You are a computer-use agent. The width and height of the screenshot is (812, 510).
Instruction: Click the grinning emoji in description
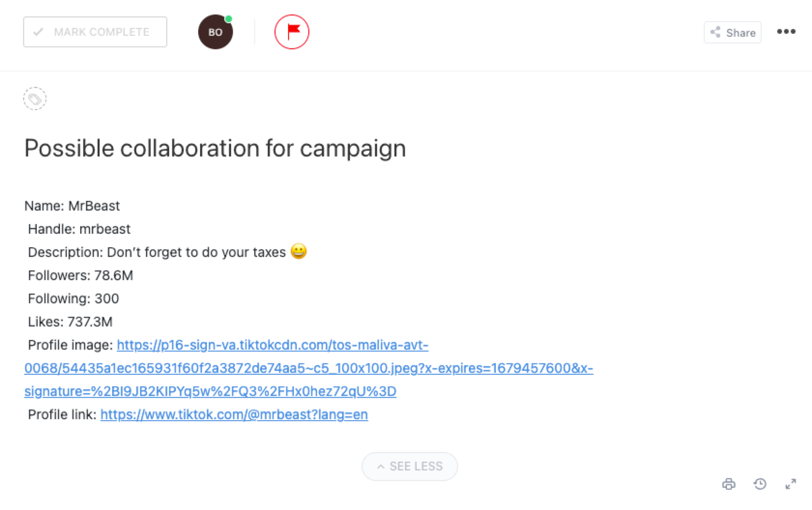[x=299, y=252]
